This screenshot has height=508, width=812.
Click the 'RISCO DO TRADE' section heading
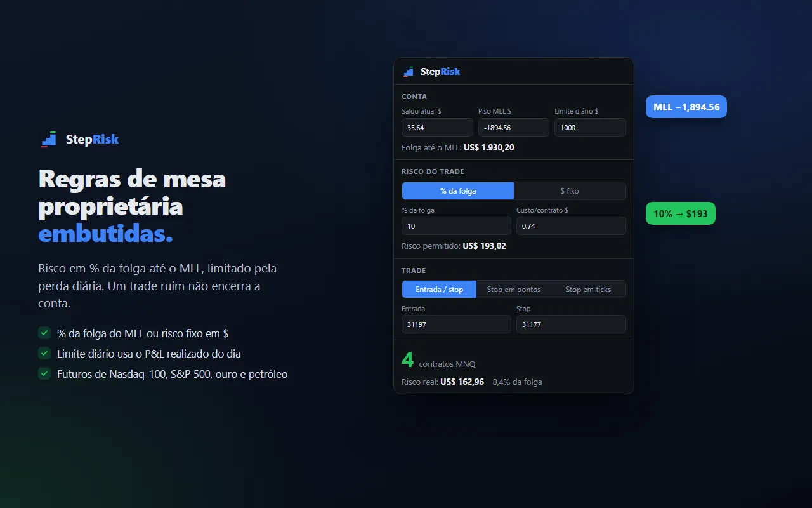(433, 171)
